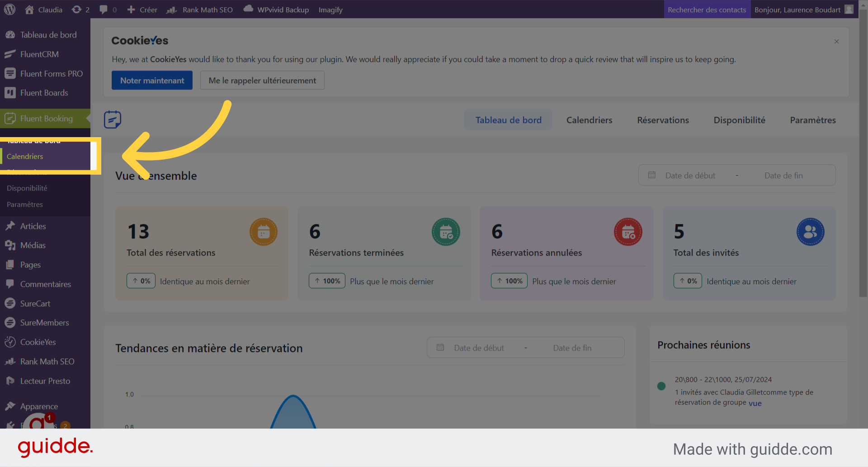The height and width of the screenshot is (467, 868).
Task: Click the WordPress logo in admin bar
Action: [x=9, y=10]
